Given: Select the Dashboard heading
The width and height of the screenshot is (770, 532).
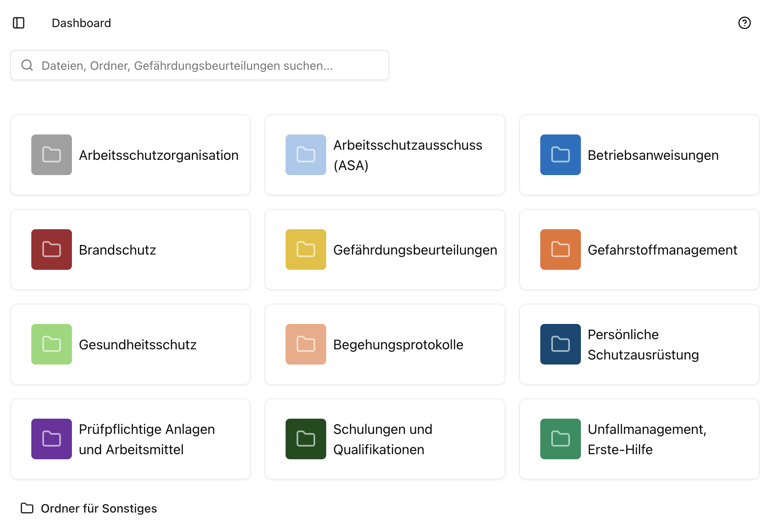Looking at the screenshot, I should [81, 23].
